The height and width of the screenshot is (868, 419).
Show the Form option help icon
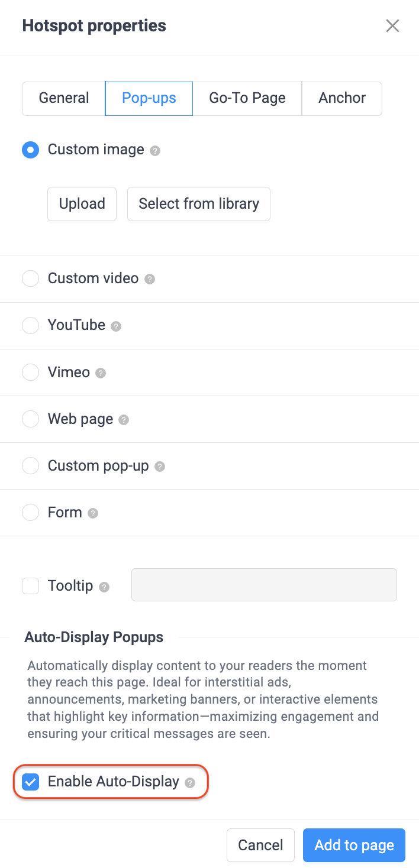click(x=93, y=513)
